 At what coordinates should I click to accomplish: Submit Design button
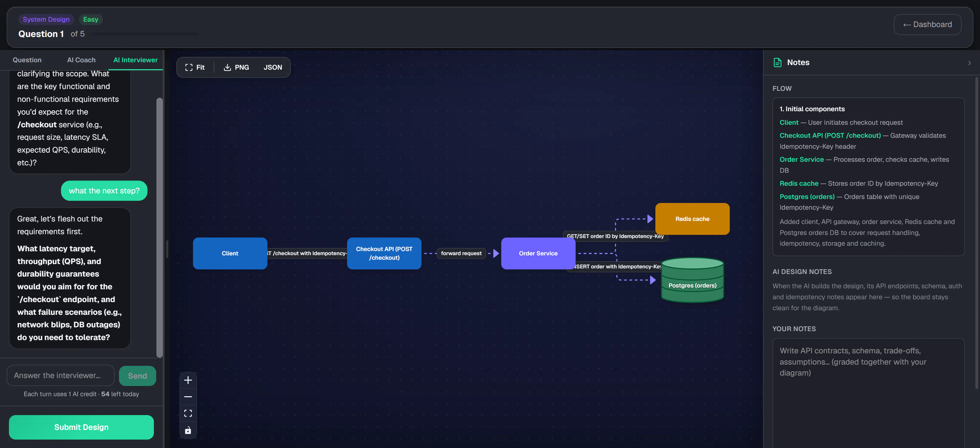[81, 427]
